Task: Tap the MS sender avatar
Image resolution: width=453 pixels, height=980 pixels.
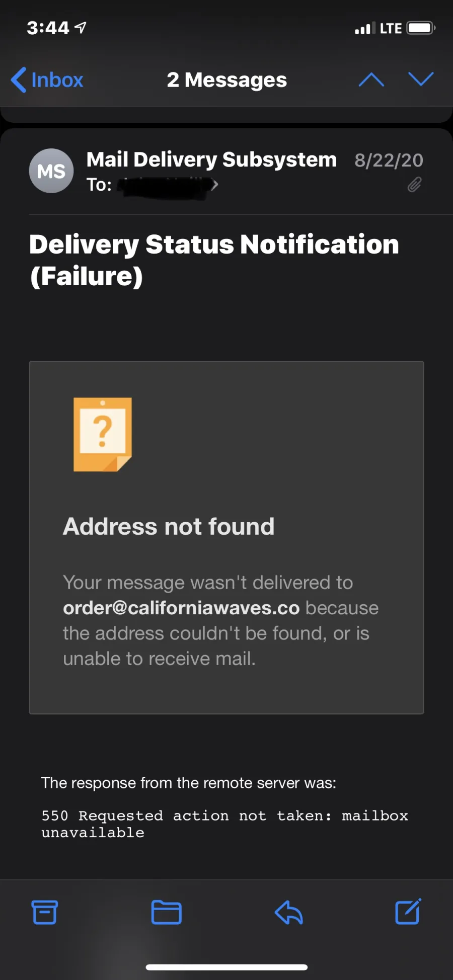Action: (x=51, y=171)
